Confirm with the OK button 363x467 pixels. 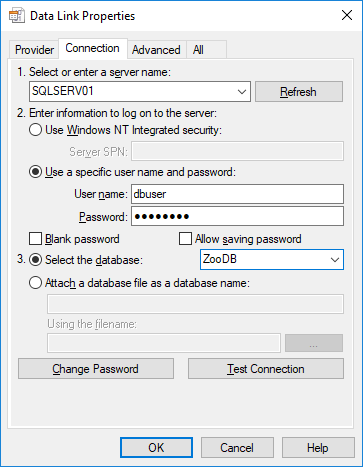(156, 448)
